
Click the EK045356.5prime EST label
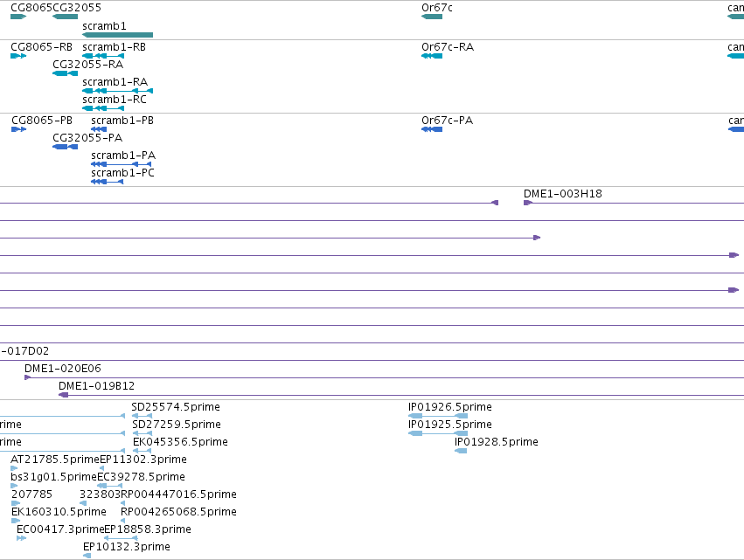[180, 442]
